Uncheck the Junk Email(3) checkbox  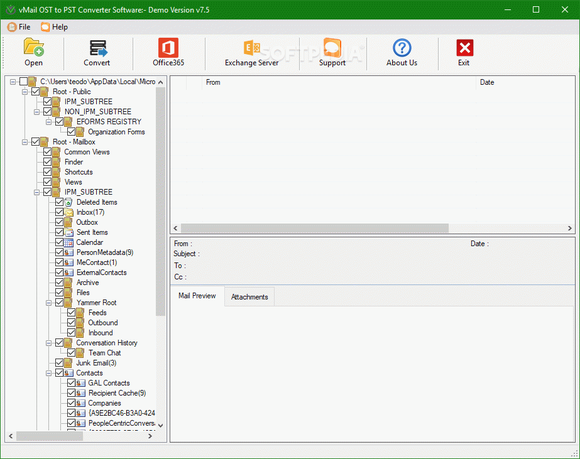[59, 363]
